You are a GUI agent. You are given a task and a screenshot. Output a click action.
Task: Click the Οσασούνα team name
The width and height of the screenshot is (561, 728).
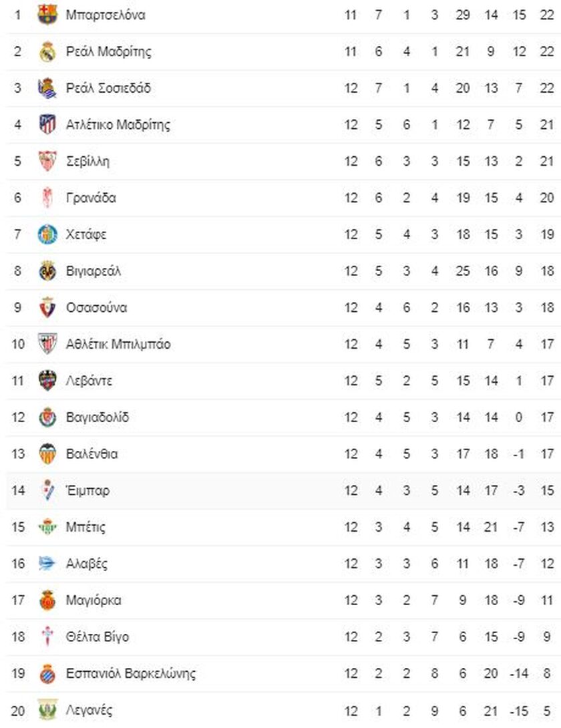tap(97, 307)
